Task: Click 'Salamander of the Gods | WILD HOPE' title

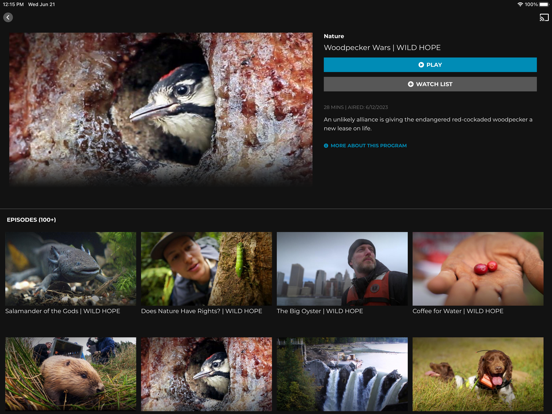Action: [x=63, y=311]
